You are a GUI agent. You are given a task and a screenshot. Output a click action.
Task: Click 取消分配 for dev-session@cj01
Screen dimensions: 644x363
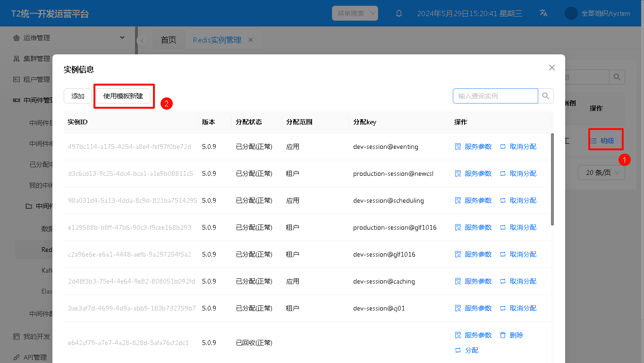click(518, 308)
